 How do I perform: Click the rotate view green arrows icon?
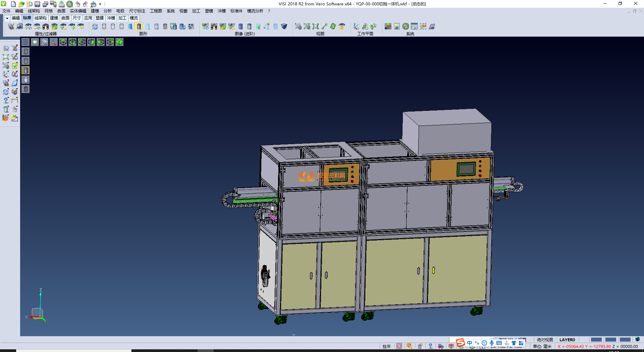tap(333, 27)
